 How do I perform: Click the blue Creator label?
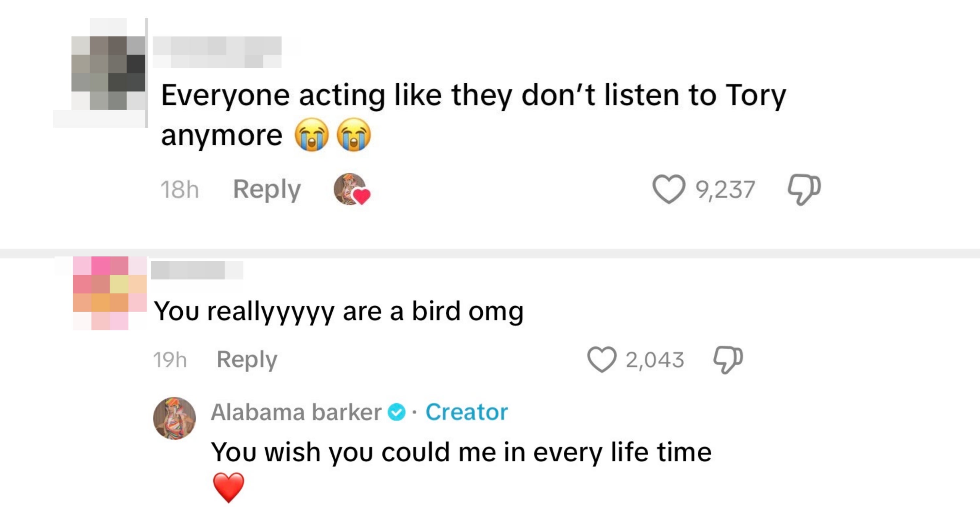click(466, 412)
